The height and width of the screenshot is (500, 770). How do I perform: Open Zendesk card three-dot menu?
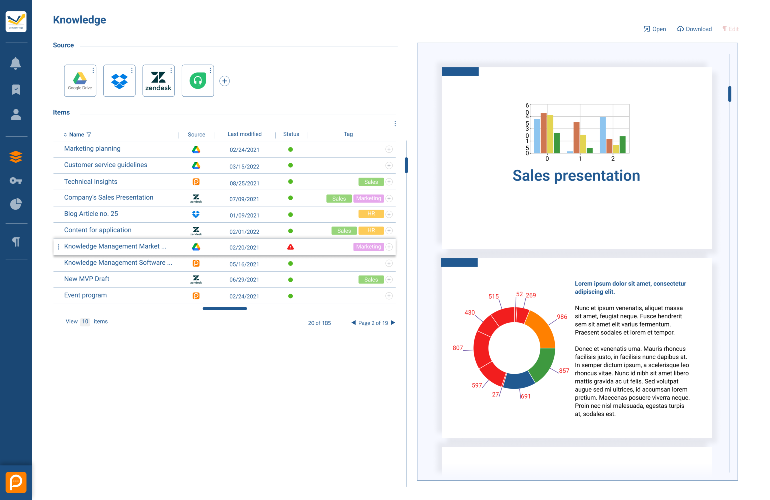(171, 71)
